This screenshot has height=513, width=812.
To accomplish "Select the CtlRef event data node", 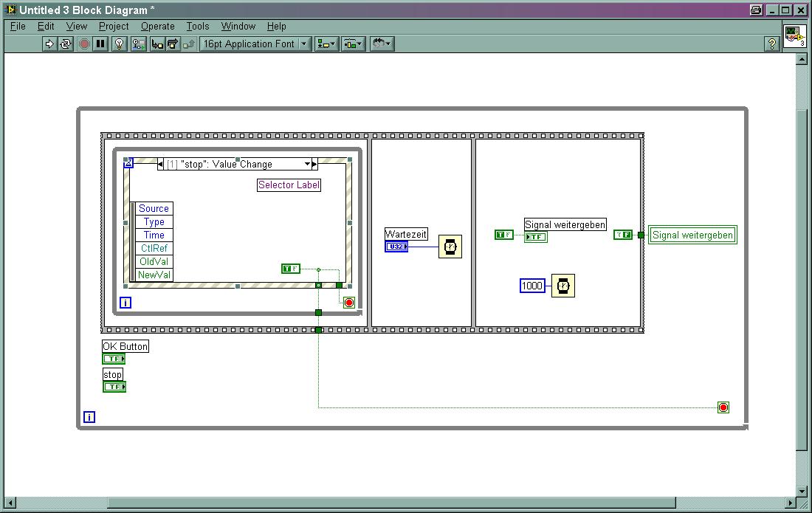I will click(x=154, y=249).
